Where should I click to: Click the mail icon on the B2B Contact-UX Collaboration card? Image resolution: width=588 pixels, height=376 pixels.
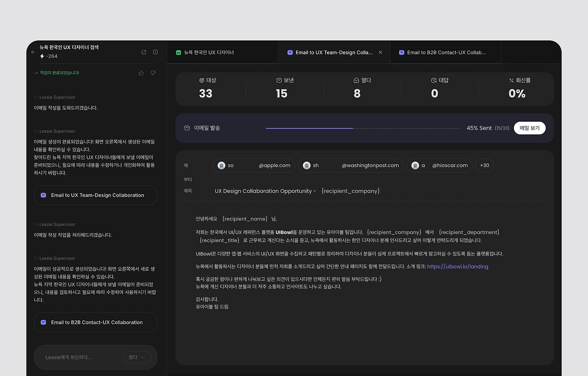[x=44, y=322]
